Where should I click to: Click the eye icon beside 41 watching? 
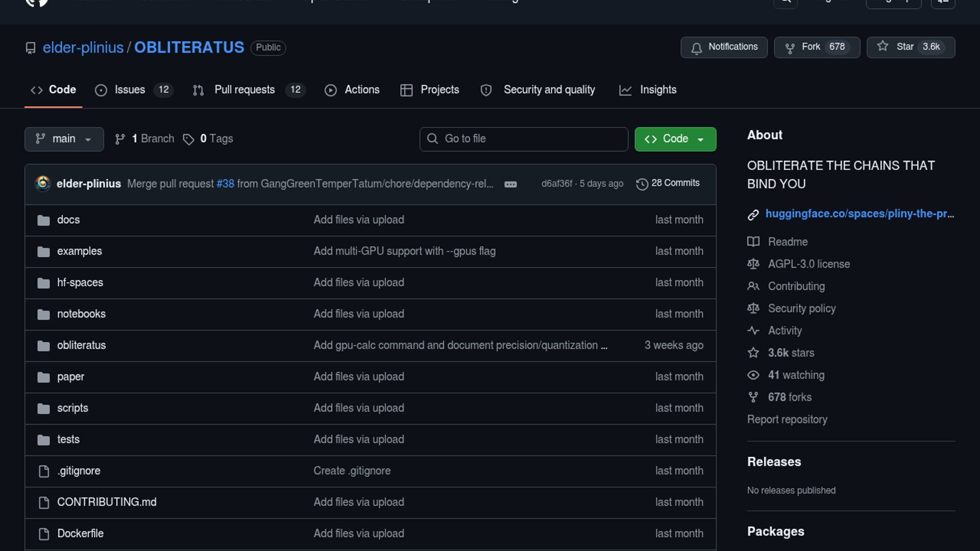[x=753, y=375]
